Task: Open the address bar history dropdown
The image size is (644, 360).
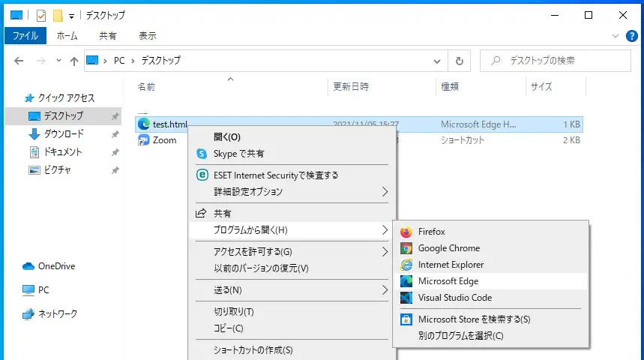Action: pos(437,61)
